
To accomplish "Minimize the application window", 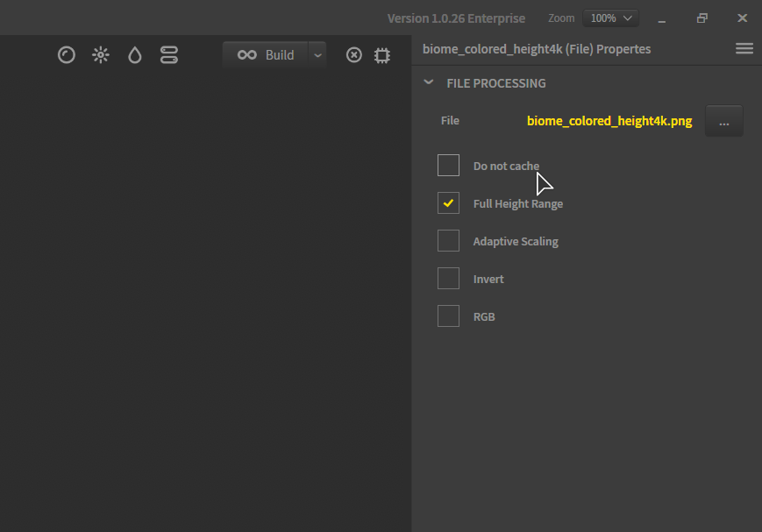I will [x=662, y=18].
